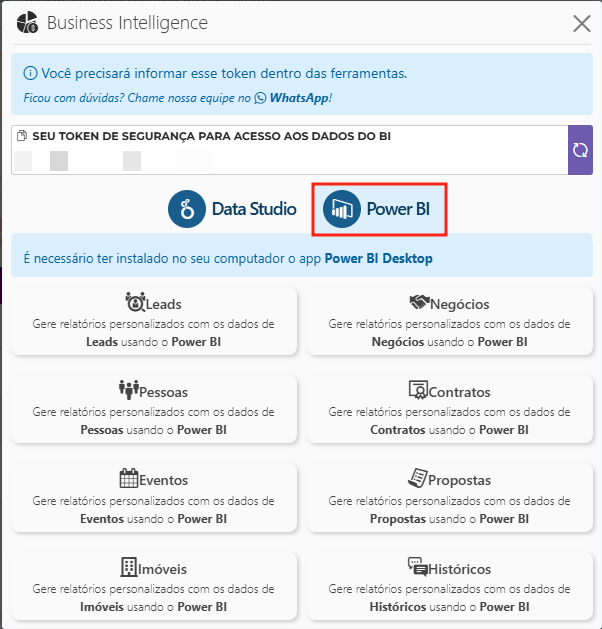Click the Históricos chat bubble icon

[x=417, y=567]
